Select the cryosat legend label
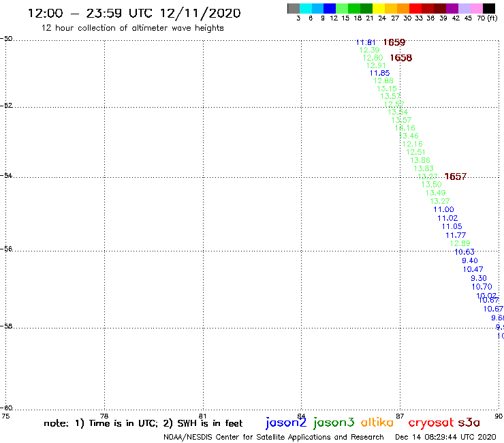Viewport: 504px width, 443px height. [431, 423]
